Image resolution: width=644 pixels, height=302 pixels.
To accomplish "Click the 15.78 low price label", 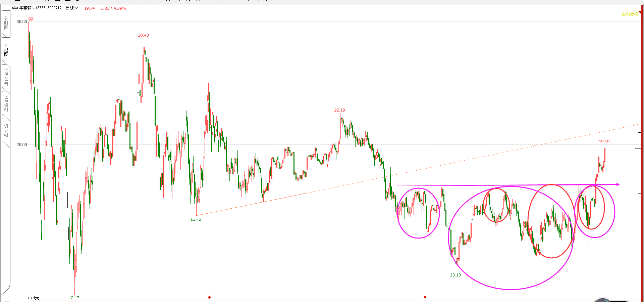I will tap(196, 219).
